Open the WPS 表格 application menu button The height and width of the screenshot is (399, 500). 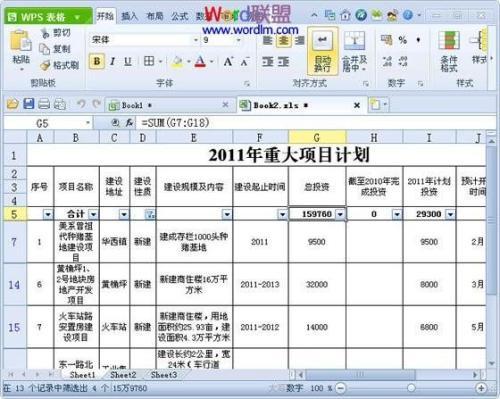click(x=48, y=17)
